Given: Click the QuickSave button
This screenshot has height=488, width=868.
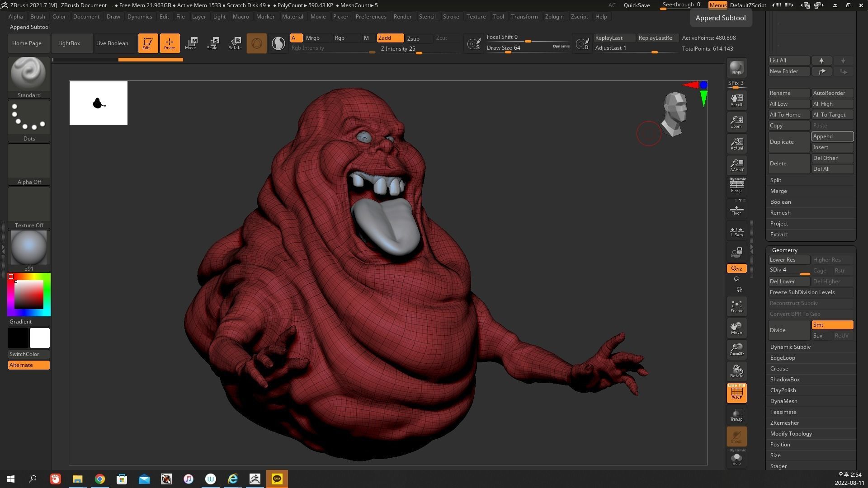Looking at the screenshot, I should [637, 5].
